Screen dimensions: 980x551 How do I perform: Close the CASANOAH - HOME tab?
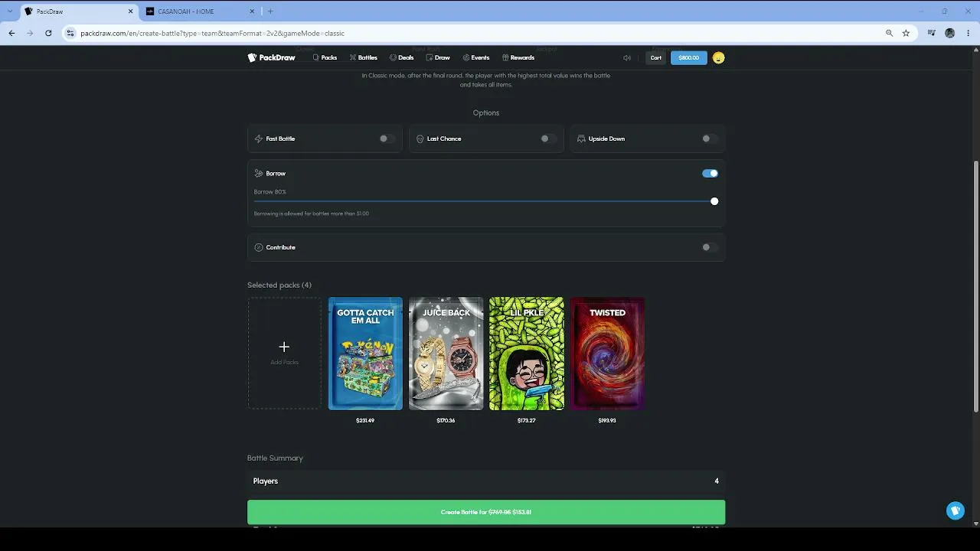click(x=253, y=11)
